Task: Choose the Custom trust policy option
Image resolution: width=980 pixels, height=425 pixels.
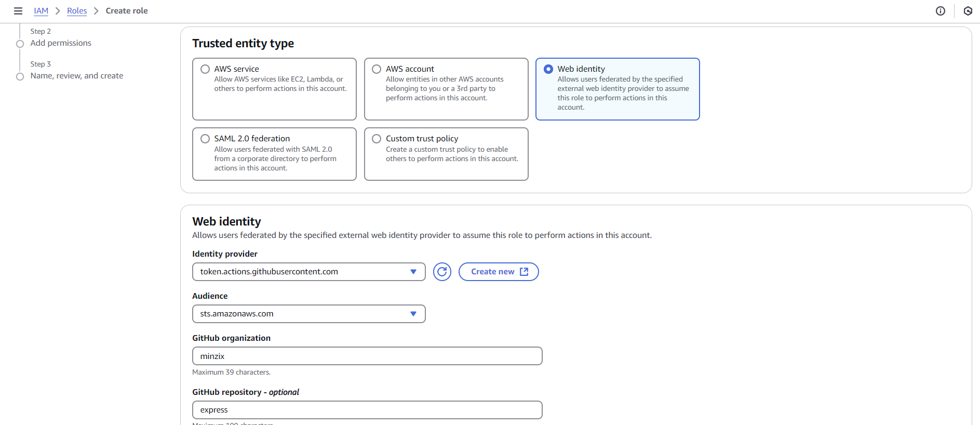Action: pyautogui.click(x=377, y=139)
